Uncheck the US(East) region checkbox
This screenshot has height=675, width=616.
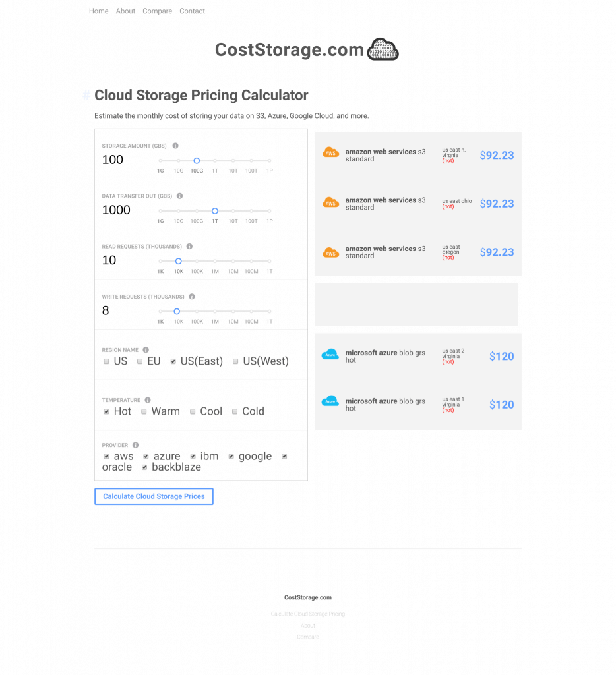173,362
